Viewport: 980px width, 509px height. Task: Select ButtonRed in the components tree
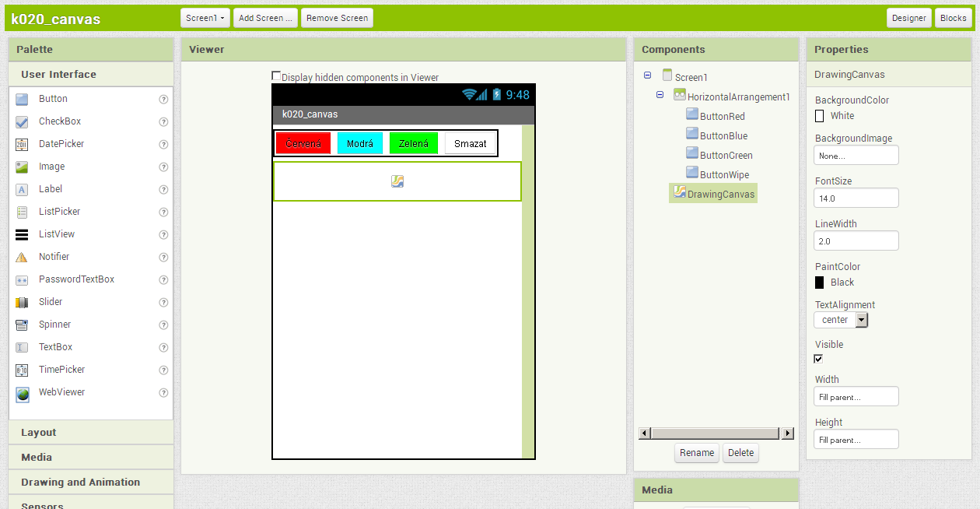pos(716,116)
